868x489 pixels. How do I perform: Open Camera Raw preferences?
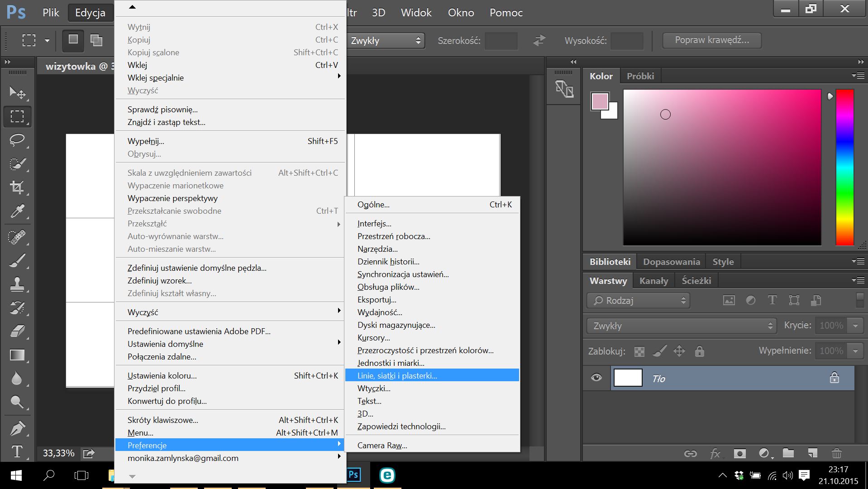(x=432, y=445)
